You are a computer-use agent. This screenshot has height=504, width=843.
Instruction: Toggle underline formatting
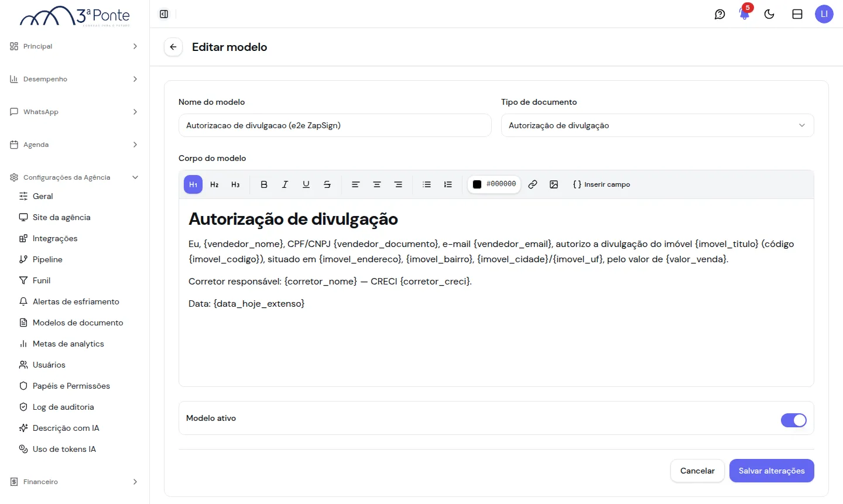coord(306,184)
